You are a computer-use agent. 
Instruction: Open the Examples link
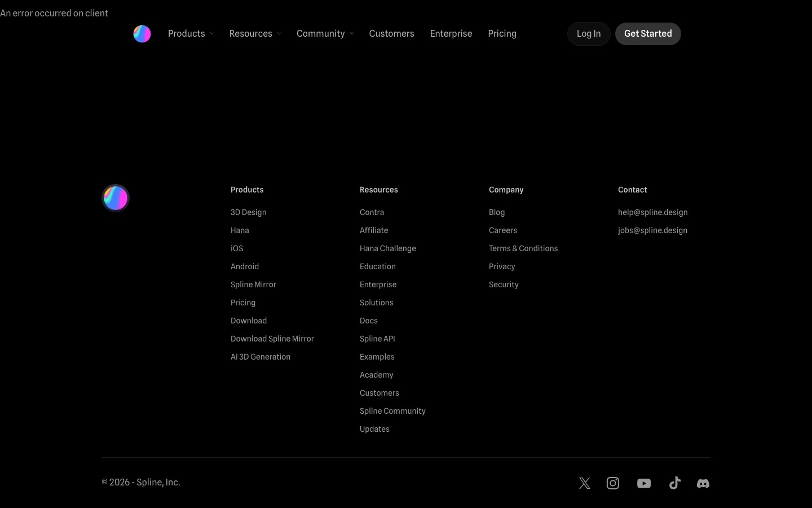(377, 357)
